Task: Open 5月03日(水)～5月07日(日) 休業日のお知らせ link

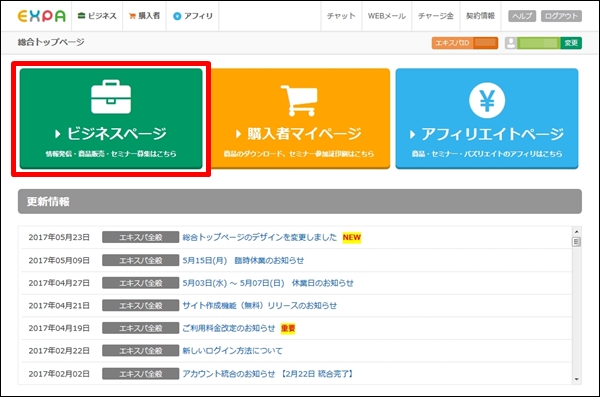Action: pyautogui.click(x=268, y=283)
